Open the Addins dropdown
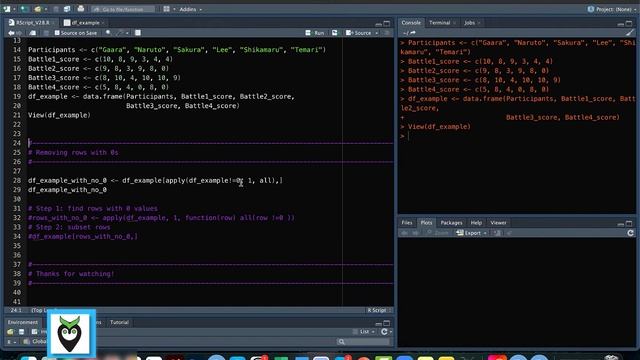This screenshot has height=360, width=640. pos(191,9)
